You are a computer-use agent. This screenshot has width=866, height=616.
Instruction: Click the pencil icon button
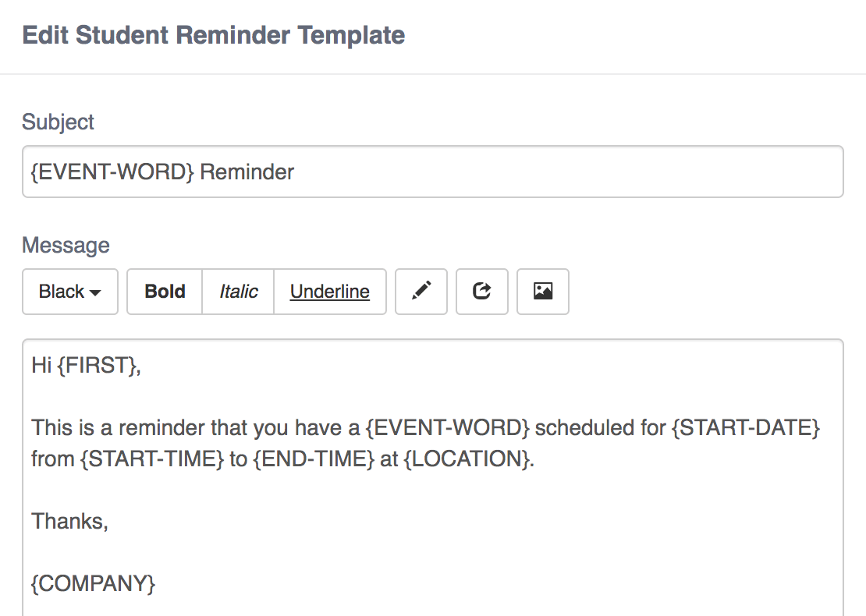pyautogui.click(x=421, y=292)
